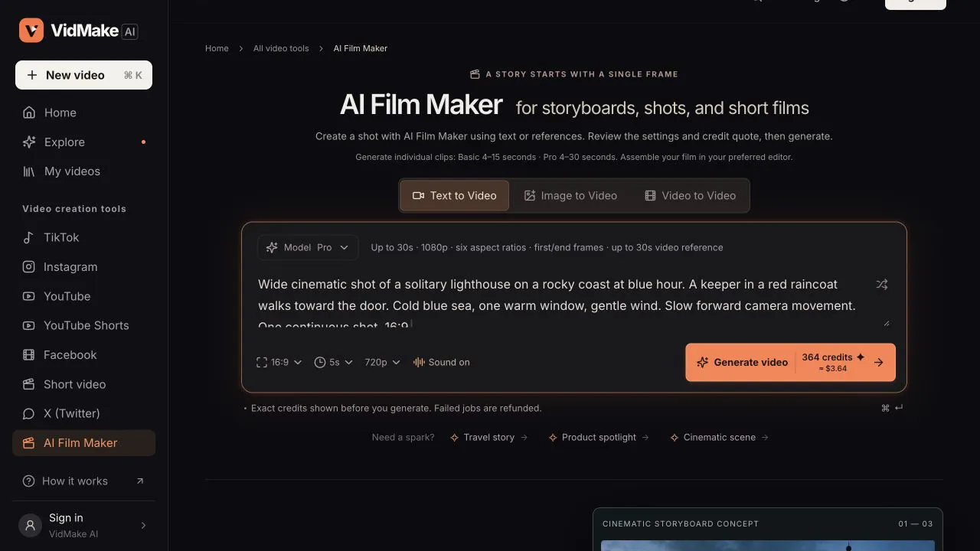
Task: Open the Explore page
Action: coord(84,142)
